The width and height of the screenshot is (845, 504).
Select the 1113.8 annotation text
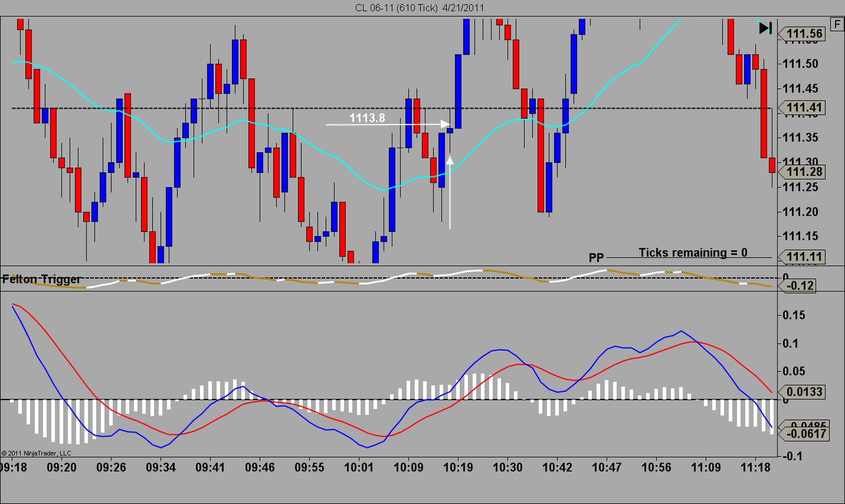click(367, 118)
